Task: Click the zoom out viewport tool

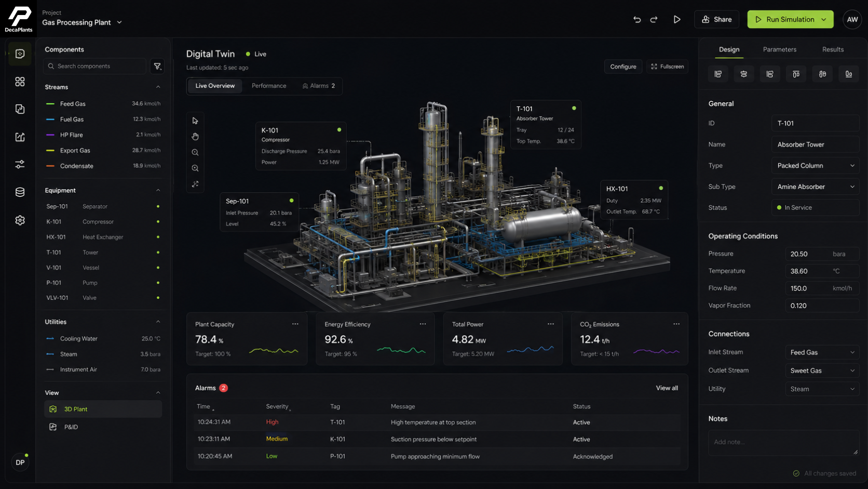Action: click(195, 168)
